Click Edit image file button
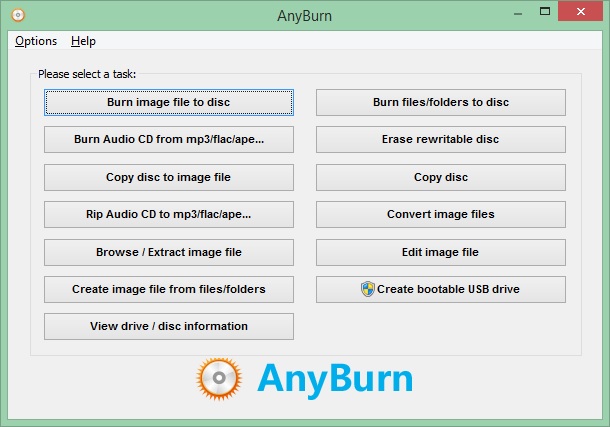The image size is (610, 427). (x=441, y=252)
